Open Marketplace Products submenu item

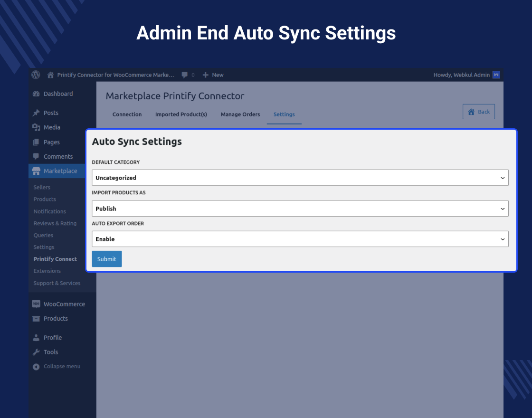[x=45, y=199]
